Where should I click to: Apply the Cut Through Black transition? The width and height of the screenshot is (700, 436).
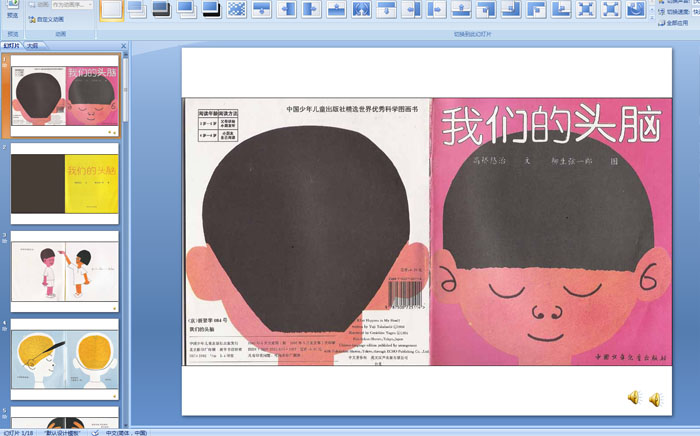pos(212,9)
